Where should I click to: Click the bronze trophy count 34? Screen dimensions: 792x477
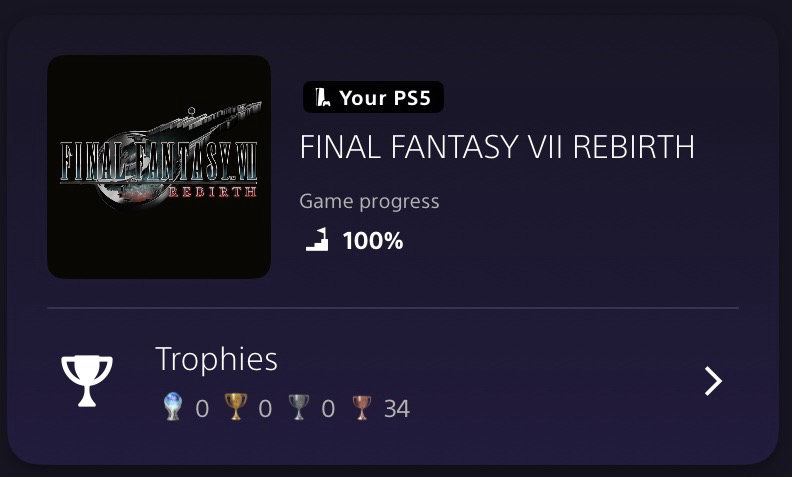(x=397, y=408)
